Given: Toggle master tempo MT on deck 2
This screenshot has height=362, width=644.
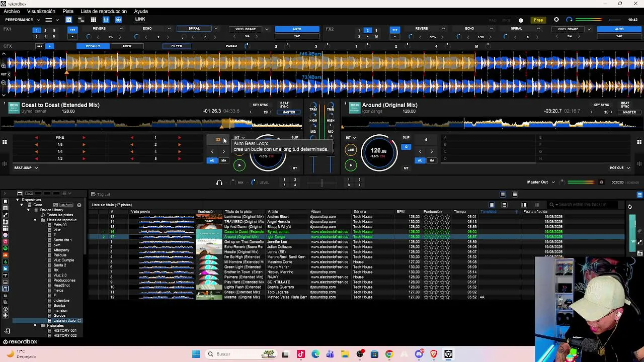Looking at the screenshot, I should 406,168.
